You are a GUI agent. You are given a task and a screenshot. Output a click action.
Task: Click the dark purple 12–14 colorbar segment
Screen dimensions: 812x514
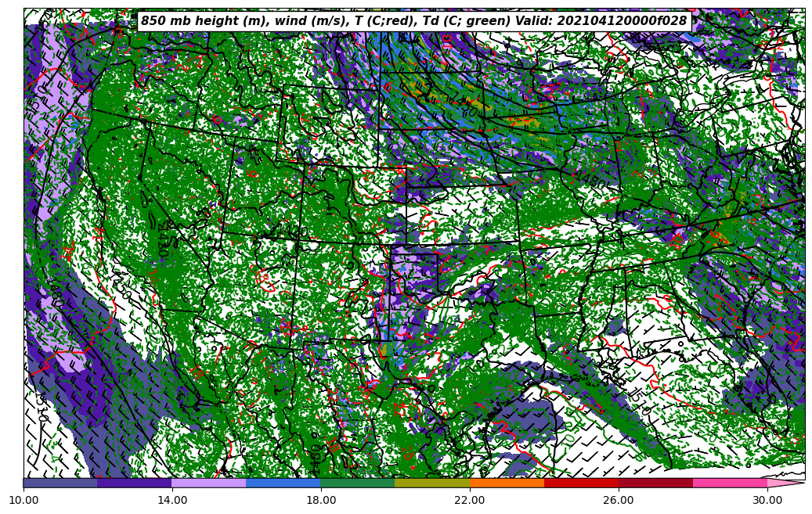click(x=135, y=483)
